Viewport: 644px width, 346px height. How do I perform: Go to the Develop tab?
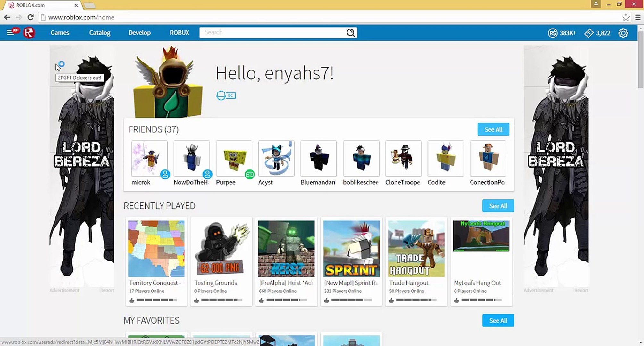click(139, 33)
